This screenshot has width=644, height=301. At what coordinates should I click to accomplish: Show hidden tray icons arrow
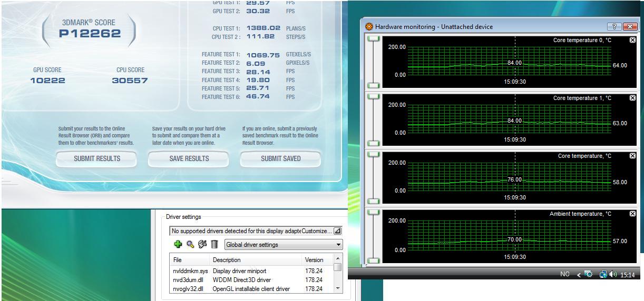pos(578,275)
